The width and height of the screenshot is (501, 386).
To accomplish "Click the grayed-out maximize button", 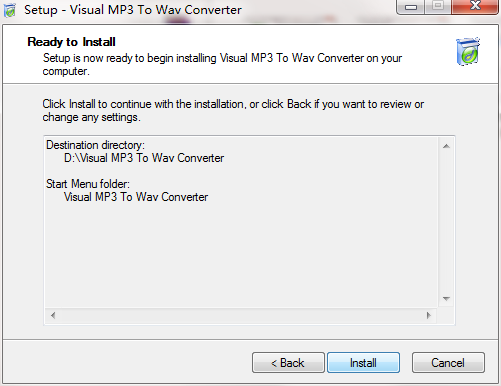I will pos(438,7).
